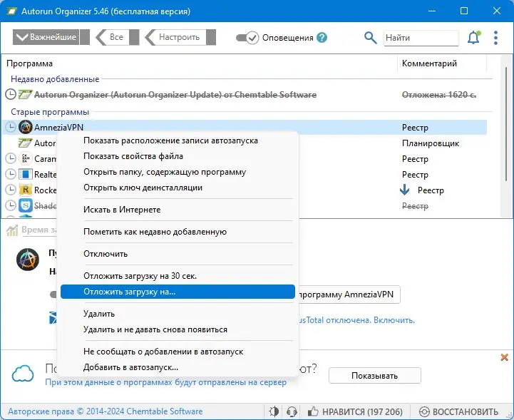Click clock icon beside AmneziaVPN
This screenshot has height=420, width=514.
11,127
